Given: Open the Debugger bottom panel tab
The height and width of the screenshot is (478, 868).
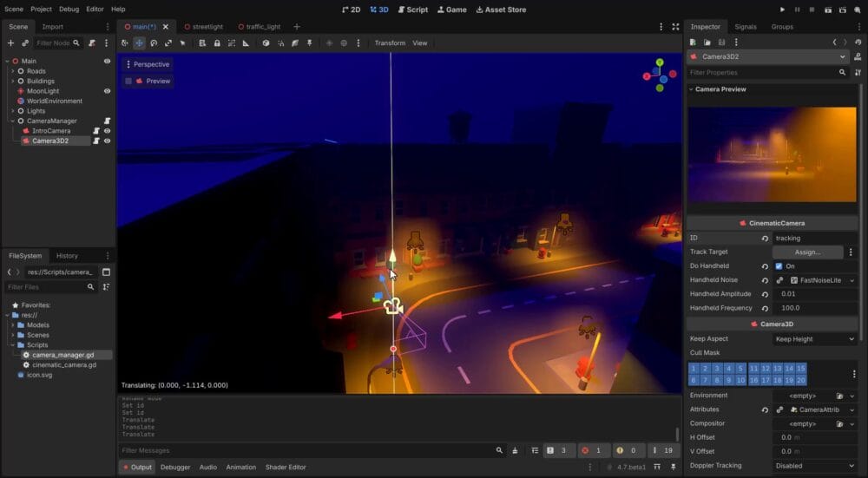Looking at the screenshot, I should pos(175,468).
